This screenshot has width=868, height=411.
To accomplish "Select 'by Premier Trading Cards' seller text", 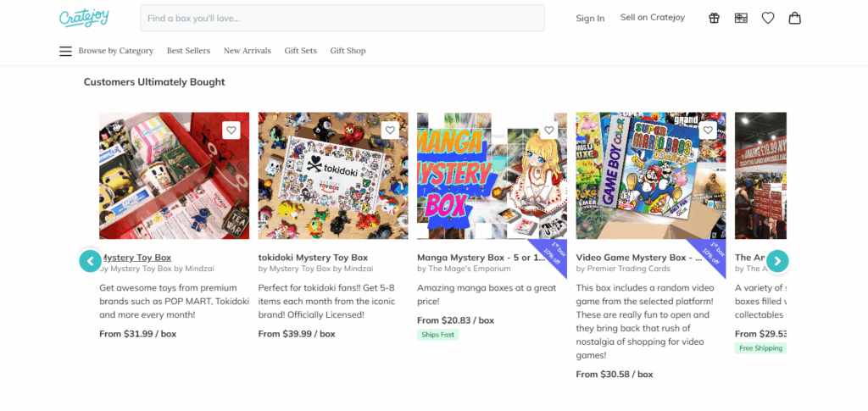I will coord(623,269).
